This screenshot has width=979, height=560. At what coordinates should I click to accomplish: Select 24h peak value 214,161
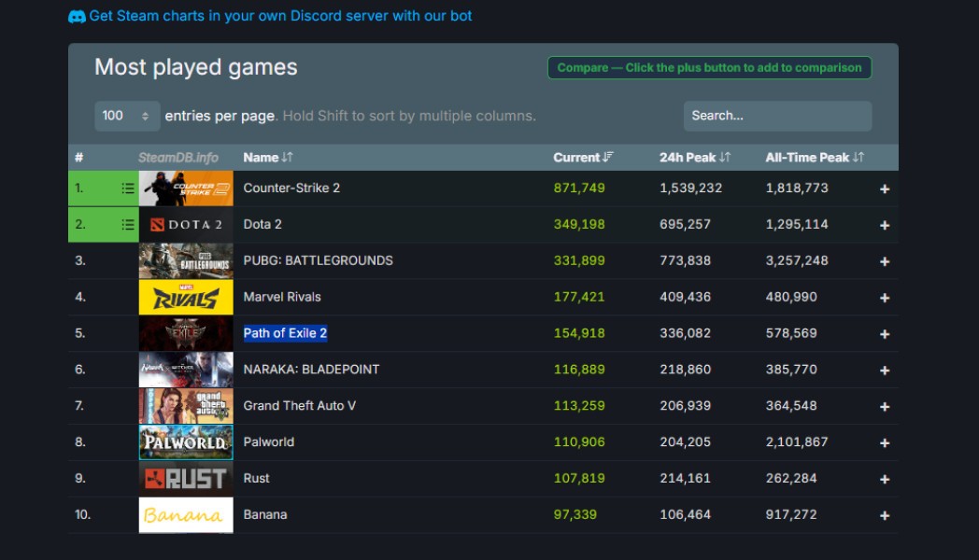685,478
